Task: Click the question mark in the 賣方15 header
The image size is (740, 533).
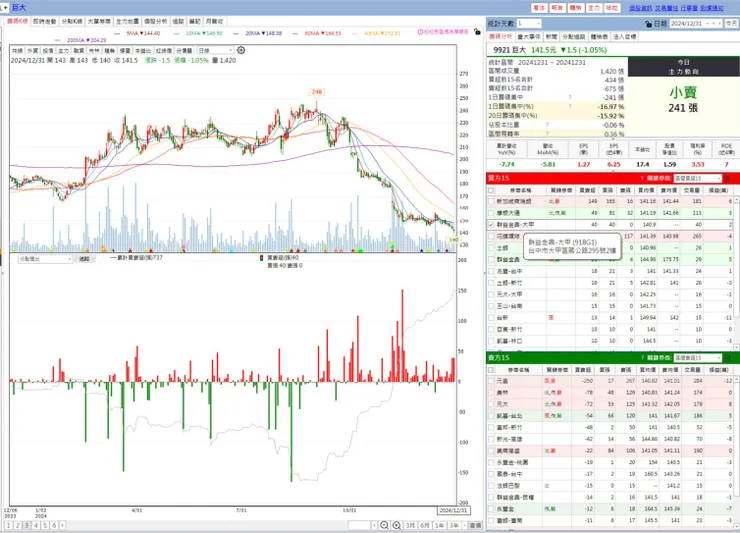Action: (x=642, y=357)
